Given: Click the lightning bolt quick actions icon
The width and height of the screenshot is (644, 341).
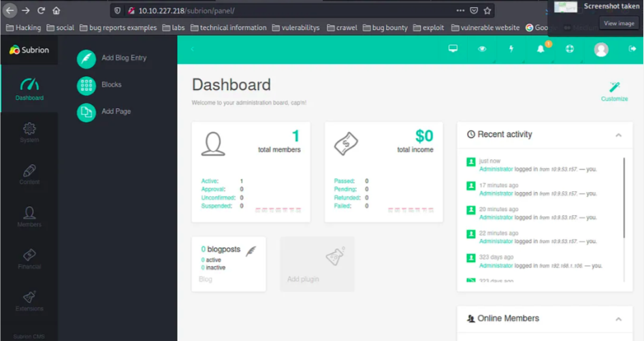Looking at the screenshot, I should click(511, 49).
